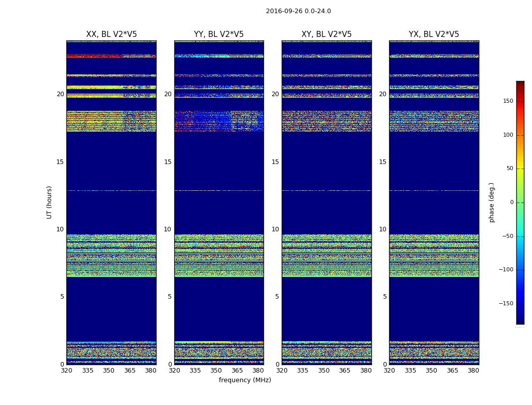Click y-axis tick '15' of YX panel

[383, 162]
